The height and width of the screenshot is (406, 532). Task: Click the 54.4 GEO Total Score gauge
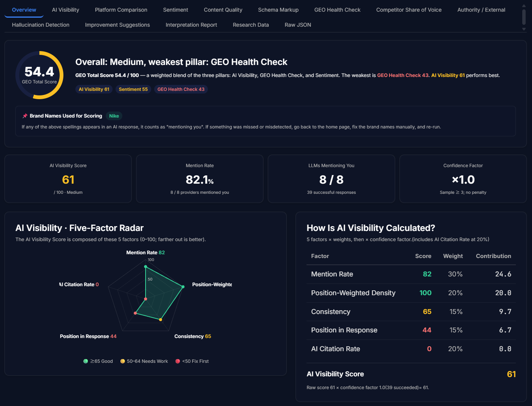(x=39, y=75)
